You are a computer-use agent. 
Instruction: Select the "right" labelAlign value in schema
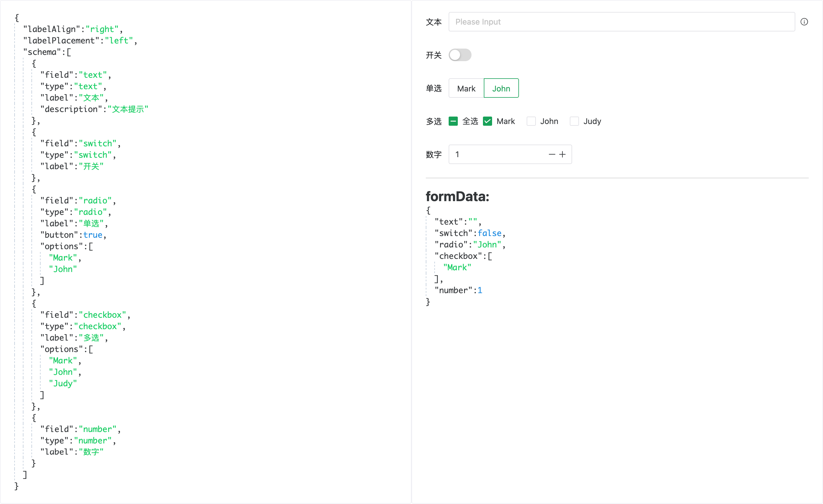pyautogui.click(x=102, y=29)
